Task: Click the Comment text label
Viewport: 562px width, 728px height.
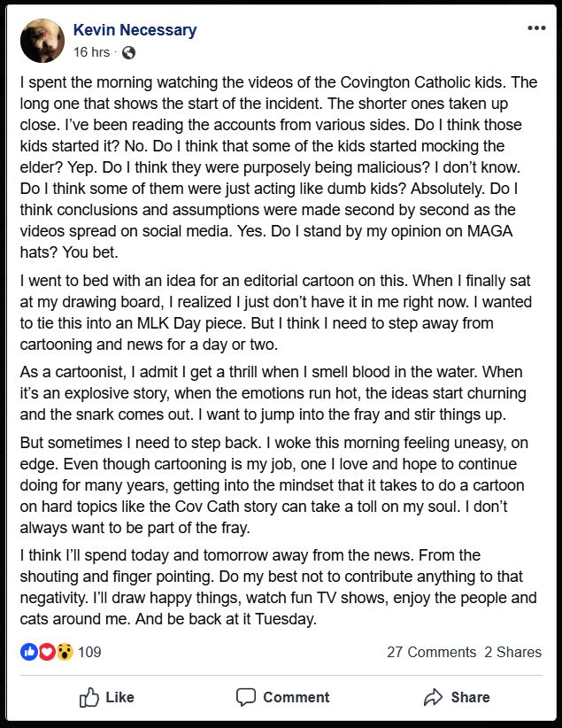Action: pos(296,697)
